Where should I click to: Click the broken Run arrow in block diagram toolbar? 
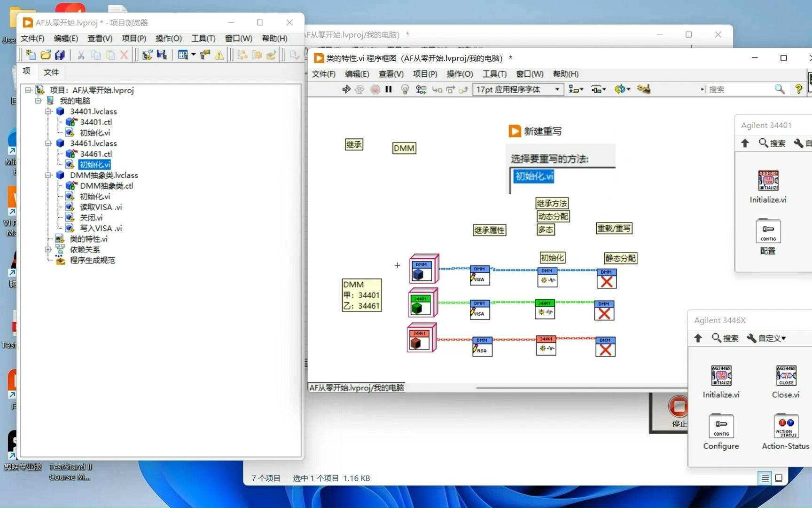click(346, 89)
